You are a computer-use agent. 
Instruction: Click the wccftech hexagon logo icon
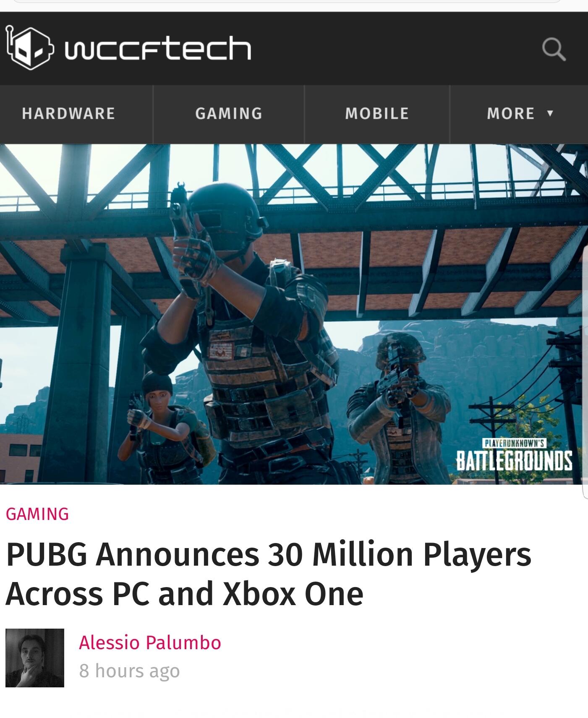[x=30, y=47]
